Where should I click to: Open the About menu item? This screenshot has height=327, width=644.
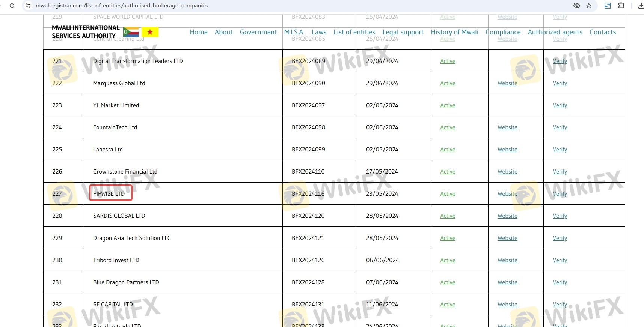(x=224, y=32)
